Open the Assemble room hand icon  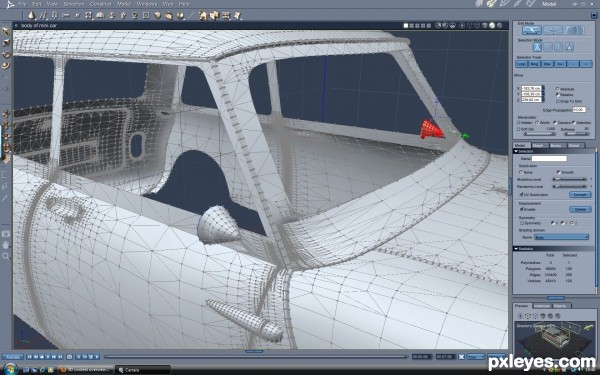click(x=479, y=4)
